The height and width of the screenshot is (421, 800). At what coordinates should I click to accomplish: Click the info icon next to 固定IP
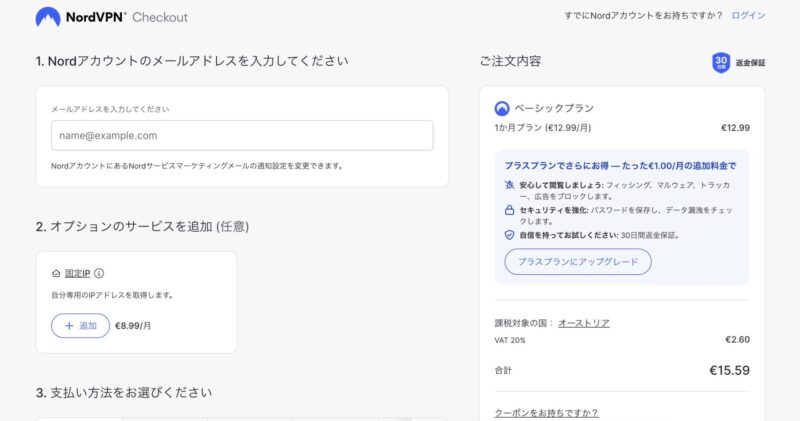99,274
